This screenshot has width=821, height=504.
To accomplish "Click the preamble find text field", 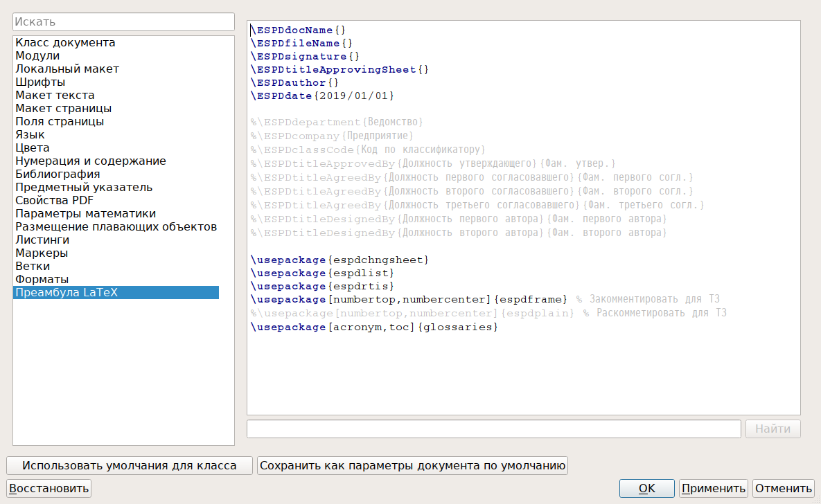I will (494, 429).
